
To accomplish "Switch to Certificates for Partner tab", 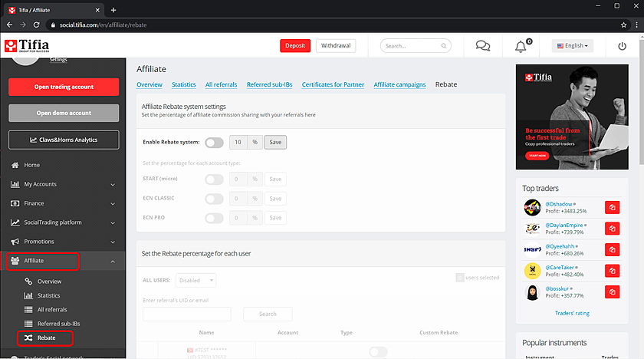I will click(333, 84).
